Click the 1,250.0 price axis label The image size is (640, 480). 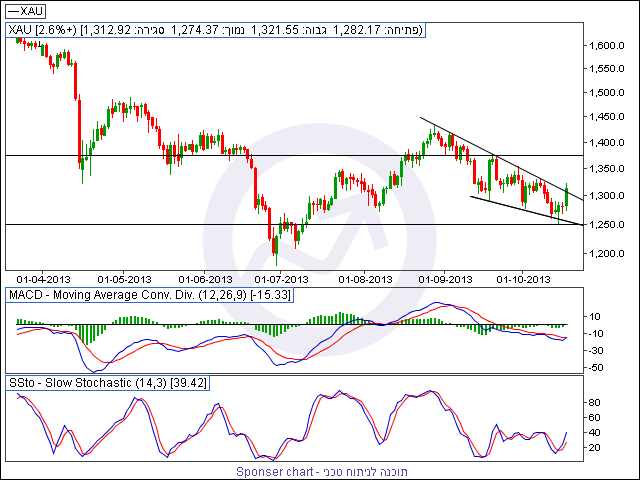click(x=607, y=224)
